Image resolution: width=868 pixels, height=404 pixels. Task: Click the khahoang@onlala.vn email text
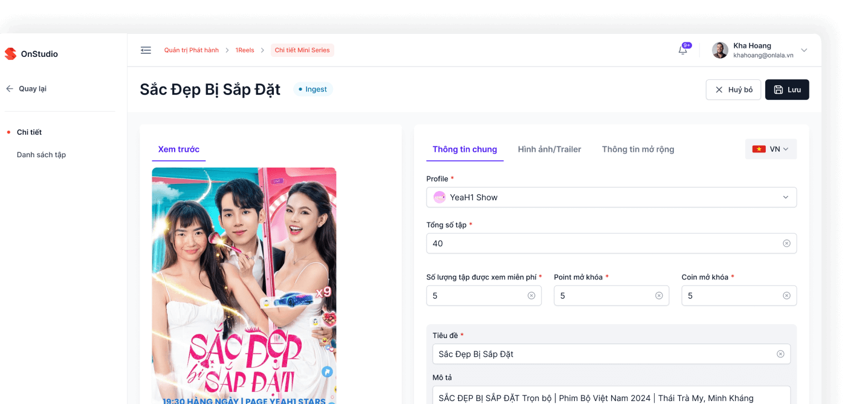coord(763,56)
